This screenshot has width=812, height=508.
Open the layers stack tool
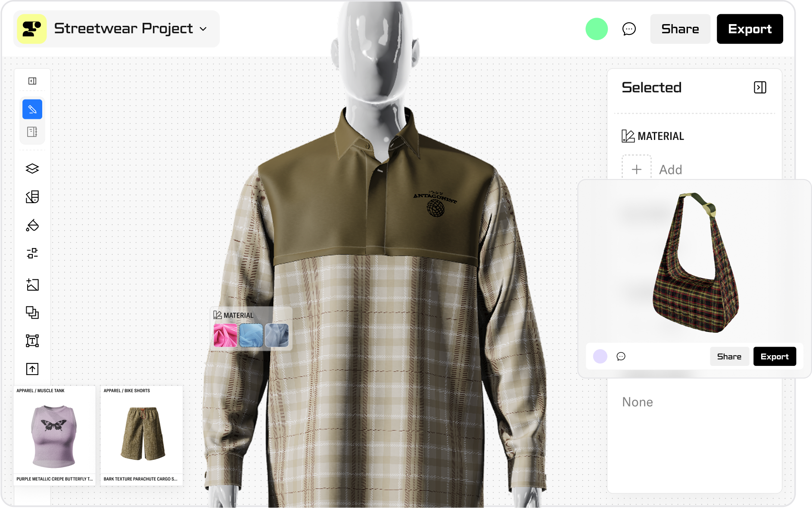click(32, 169)
